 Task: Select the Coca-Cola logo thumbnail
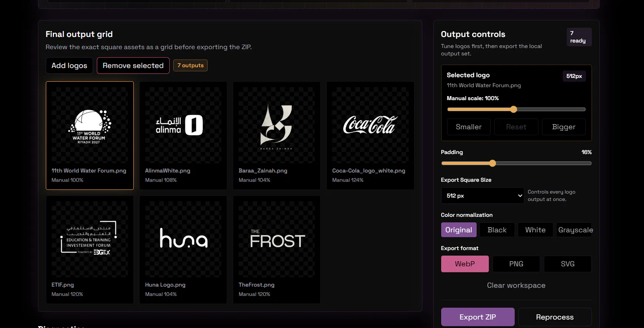370,125
